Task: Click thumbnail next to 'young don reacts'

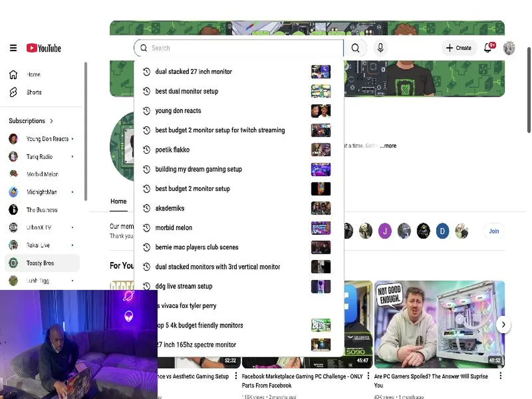Action: pos(321,111)
